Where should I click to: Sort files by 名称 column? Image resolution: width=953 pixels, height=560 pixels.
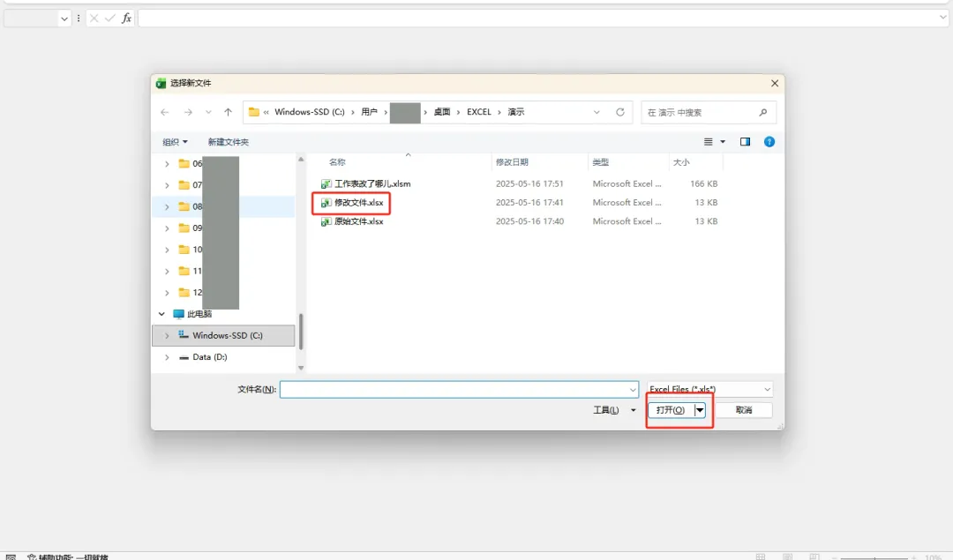click(x=337, y=162)
